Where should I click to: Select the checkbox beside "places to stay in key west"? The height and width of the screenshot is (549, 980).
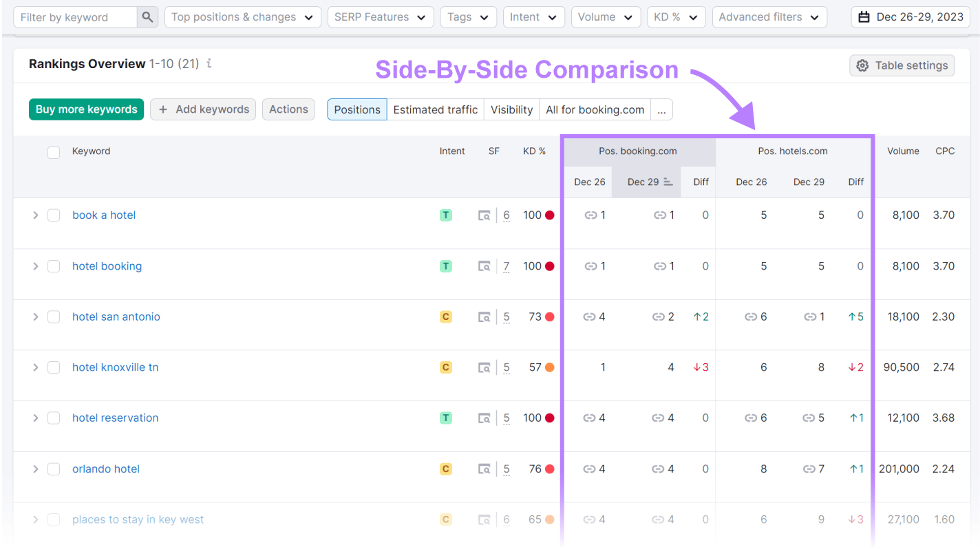coord(54,519)
